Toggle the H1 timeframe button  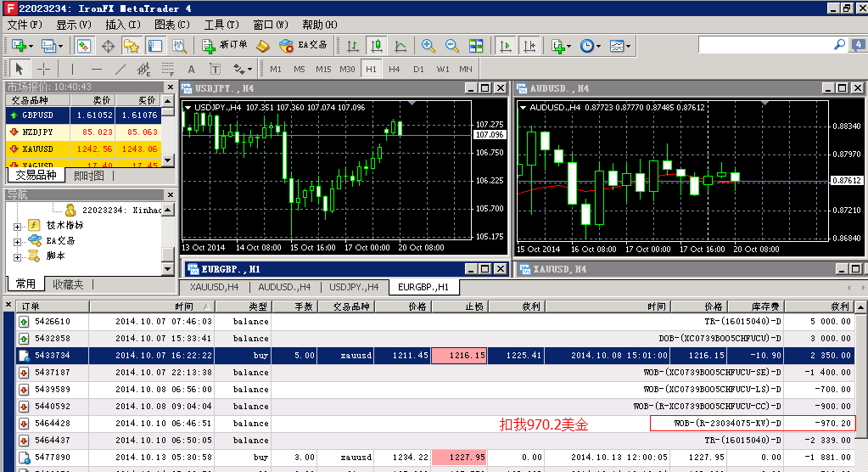(371, 69)
